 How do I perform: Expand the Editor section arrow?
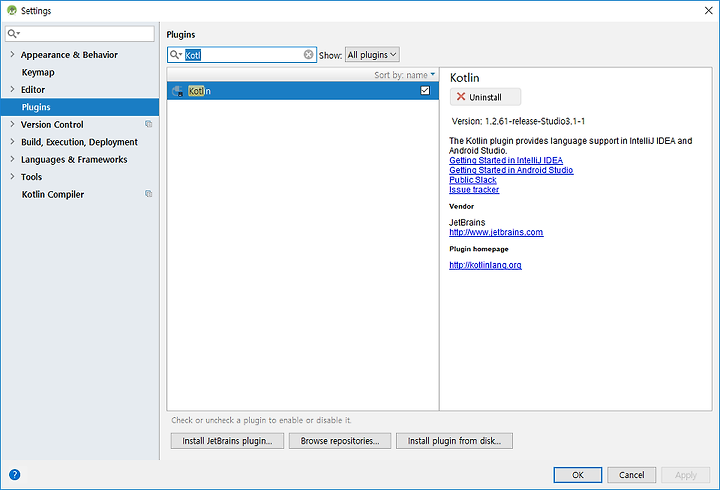point(12,89)
